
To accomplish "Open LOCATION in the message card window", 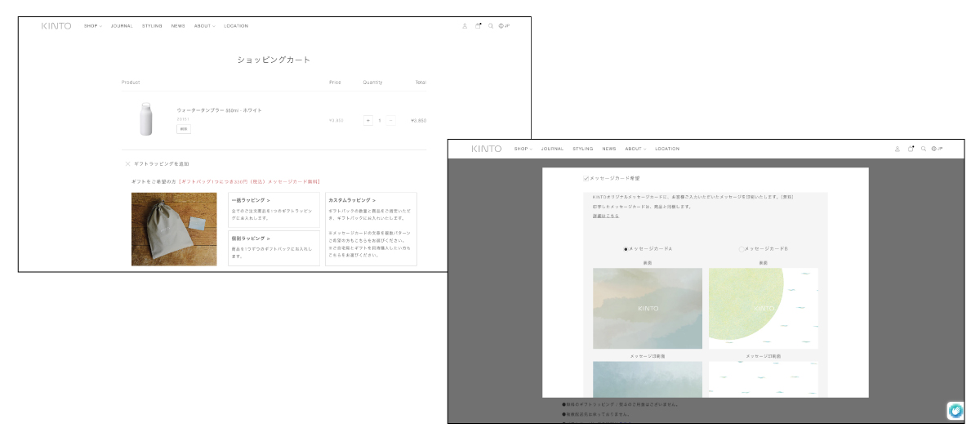I will (x=667, y=149).
